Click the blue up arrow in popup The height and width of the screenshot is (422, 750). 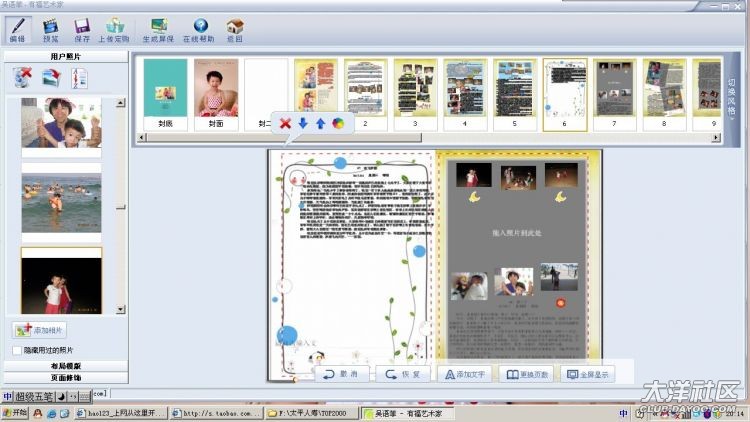tap(320, 123)
